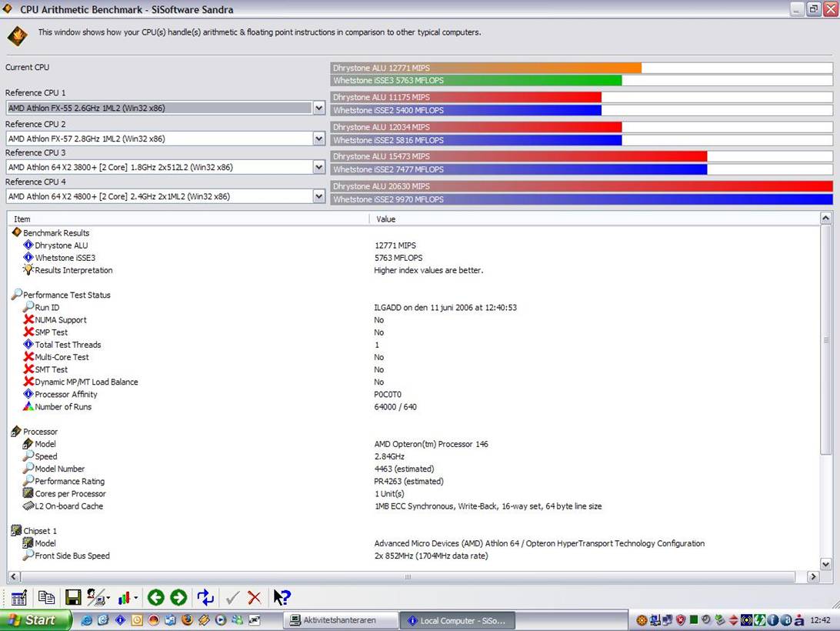This screenshot has width=840, height=631.
Task: Select the Run ID row label
Action: (47, 307)
